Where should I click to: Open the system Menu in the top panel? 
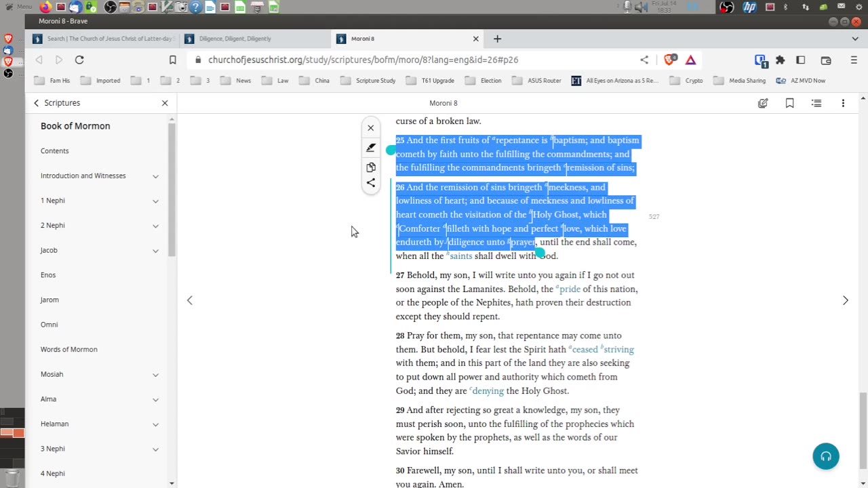point(18,7)
